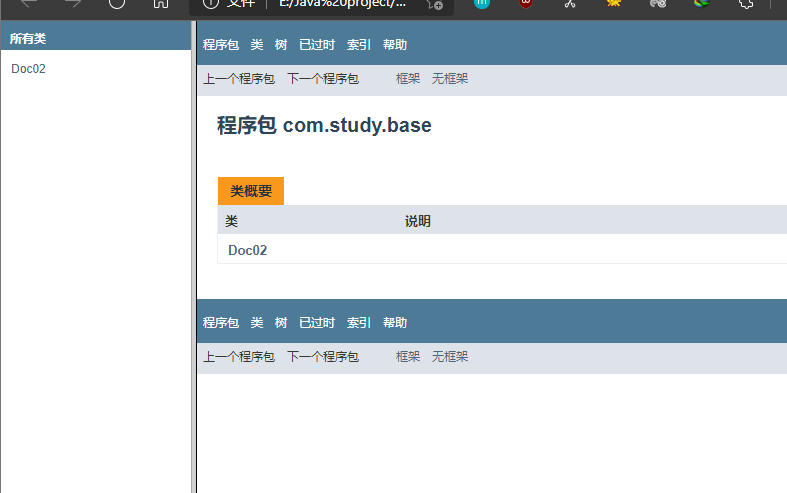
Task: Switch to 框架 view in the top sub-navigation
Action: [x=408, y=79]
